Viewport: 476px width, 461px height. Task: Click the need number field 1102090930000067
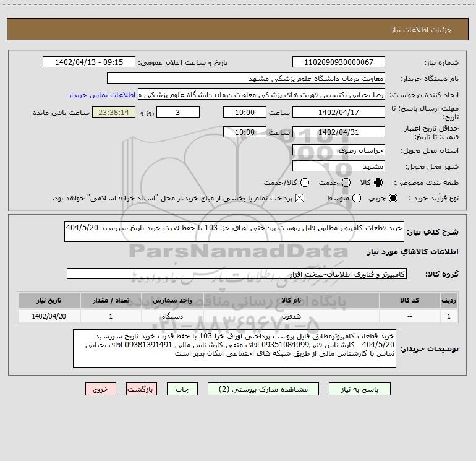(339, 62)
